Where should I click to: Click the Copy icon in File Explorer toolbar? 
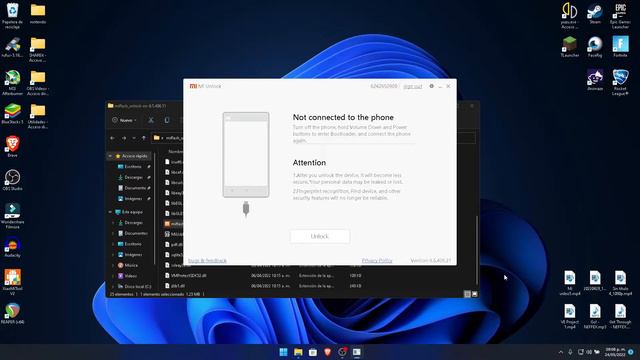(x=167, y=120)
